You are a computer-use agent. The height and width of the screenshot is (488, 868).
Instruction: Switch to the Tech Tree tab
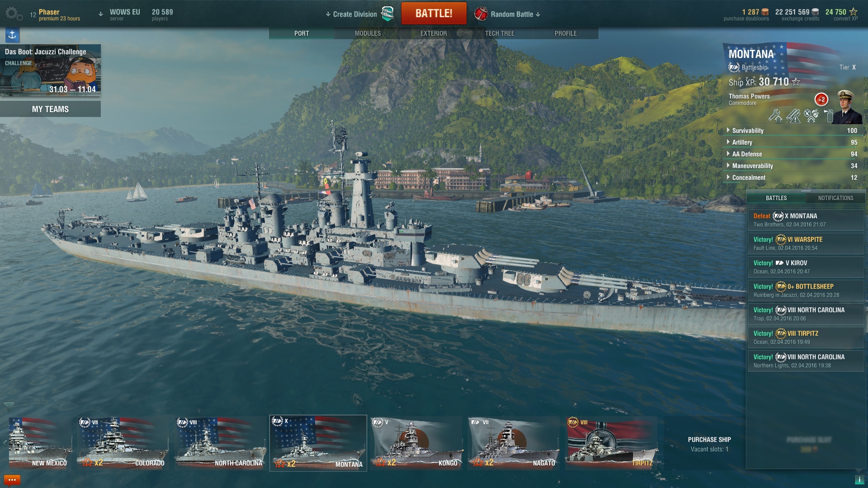pyautogui.click(x=500, y=33)
